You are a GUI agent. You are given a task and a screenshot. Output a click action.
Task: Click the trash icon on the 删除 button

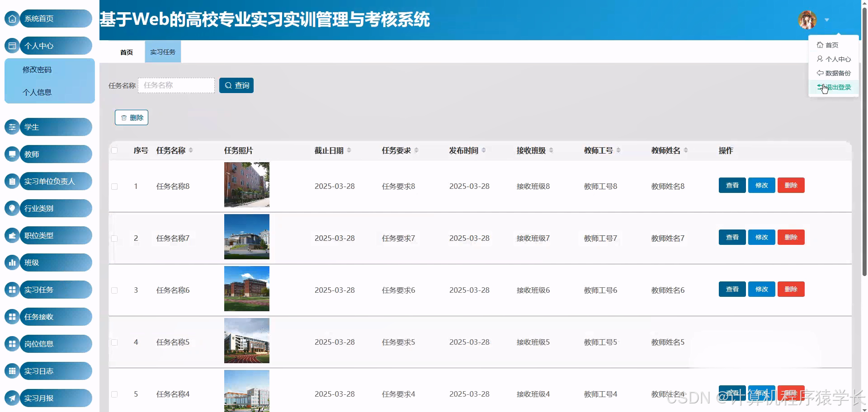(124, 117)
